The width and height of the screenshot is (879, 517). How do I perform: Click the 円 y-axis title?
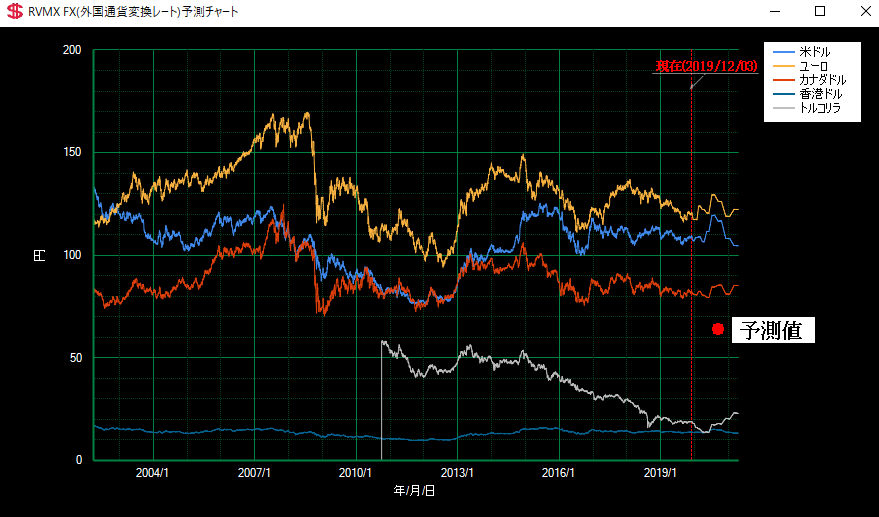(40, 255)
